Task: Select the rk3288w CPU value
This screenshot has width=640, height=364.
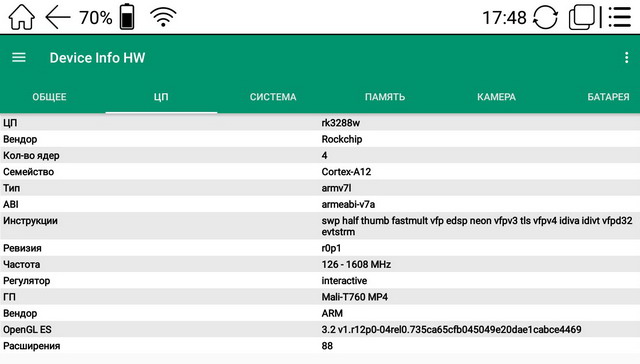Action: (x=340, y=123)
